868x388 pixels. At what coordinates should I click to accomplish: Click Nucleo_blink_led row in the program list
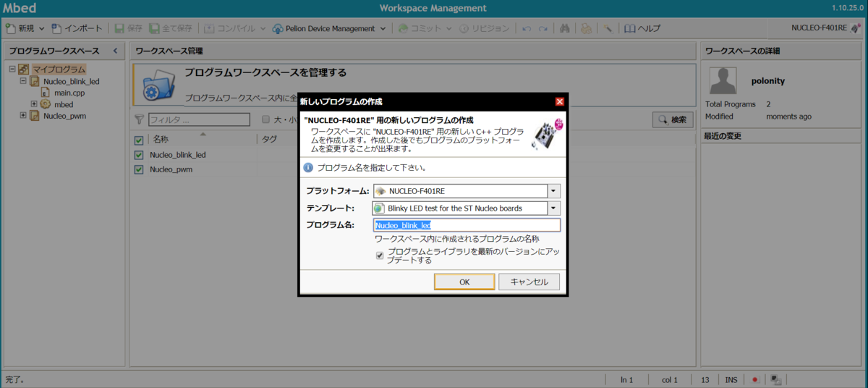pyautogui.click(x=414, y=155)
